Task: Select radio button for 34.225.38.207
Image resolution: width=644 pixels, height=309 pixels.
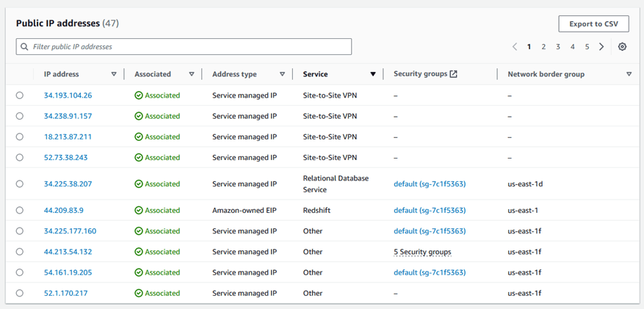Action: (20, 184)
